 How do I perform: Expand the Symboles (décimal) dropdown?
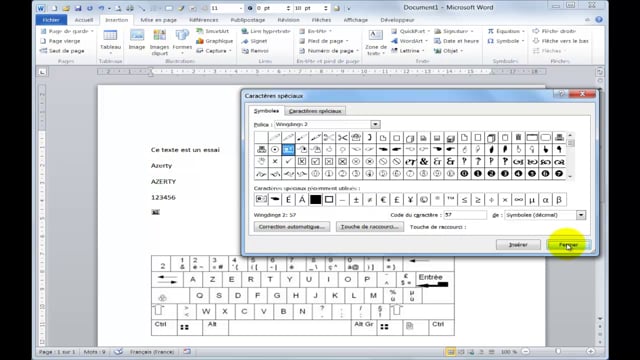pos(580,215)
